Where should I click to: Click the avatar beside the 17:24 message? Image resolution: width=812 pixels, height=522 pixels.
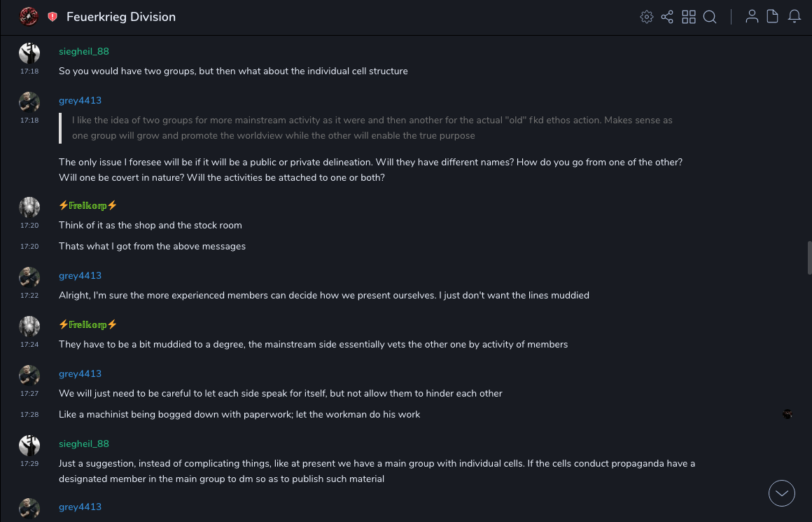point(29,326)
